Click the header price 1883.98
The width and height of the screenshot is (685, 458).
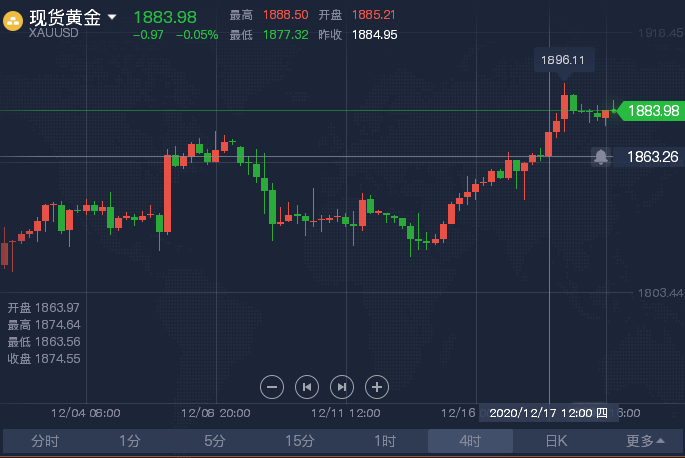coord(165,17)
